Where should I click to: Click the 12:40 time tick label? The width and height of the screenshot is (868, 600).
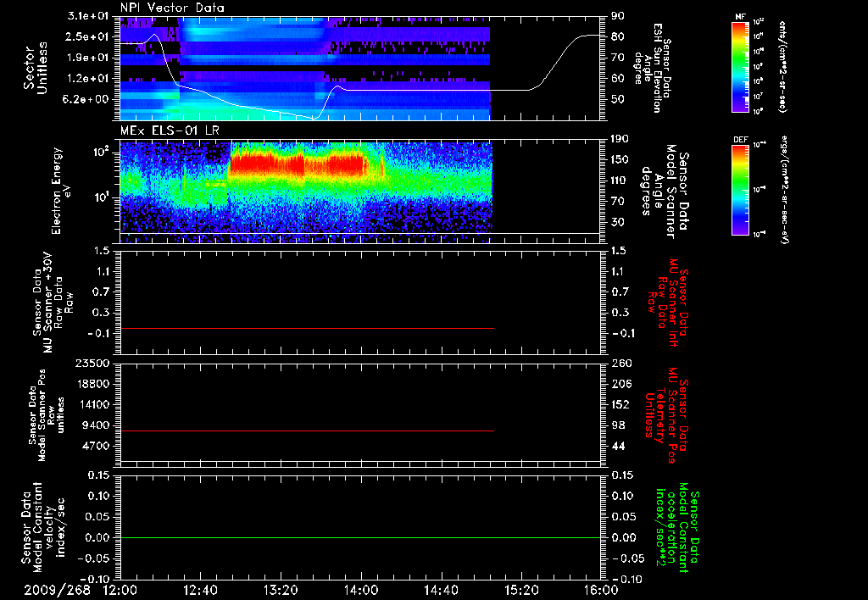[x=200, y=590]
